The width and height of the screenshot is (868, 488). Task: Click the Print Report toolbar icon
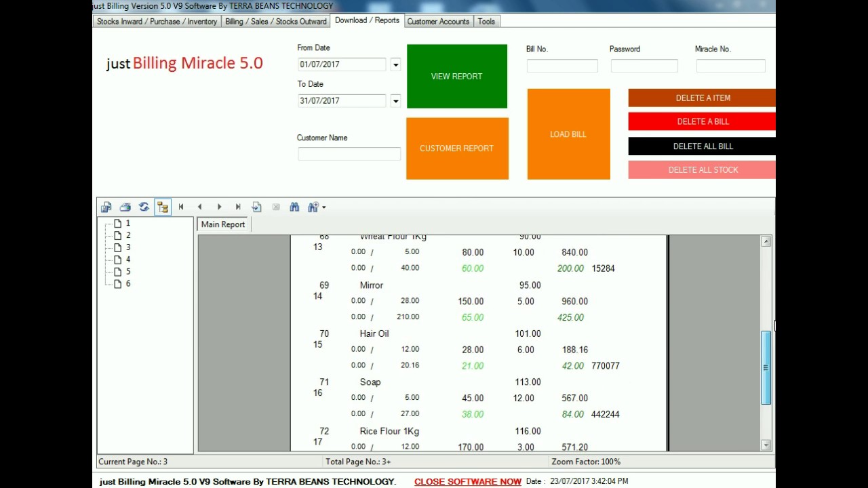pos(125,207)
